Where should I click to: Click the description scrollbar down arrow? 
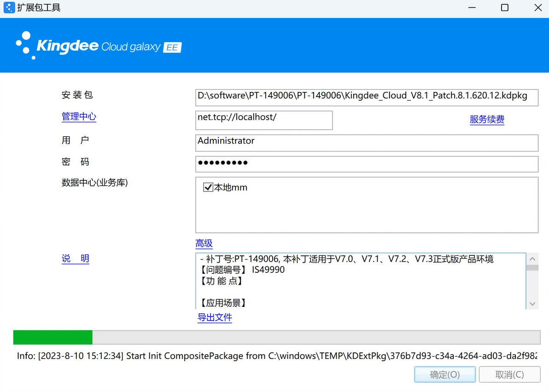pyautogui.click(x=532, y=304)
